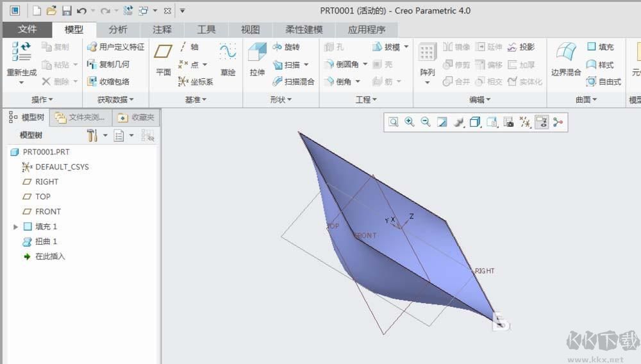Expand the Fill 1 feature in model tree
The image size is (641, 364).
pos(15,227)
